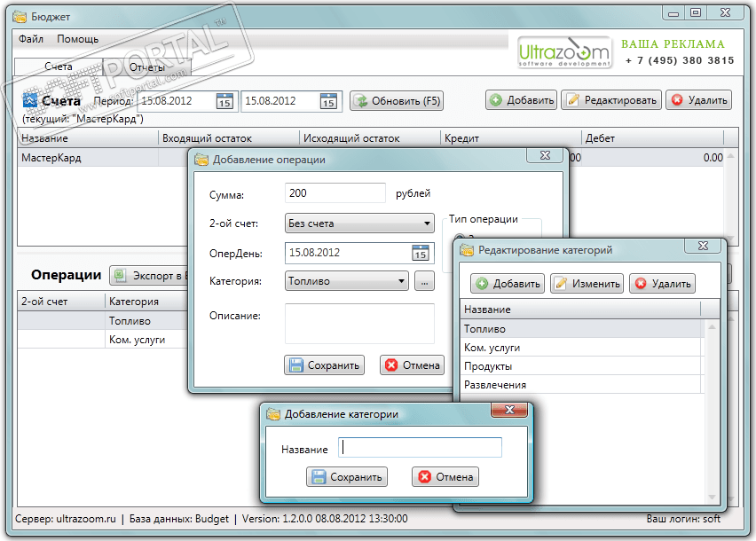Click Изменить in category editing dialog
Screen dimensions: 756x541
point(587,284)
